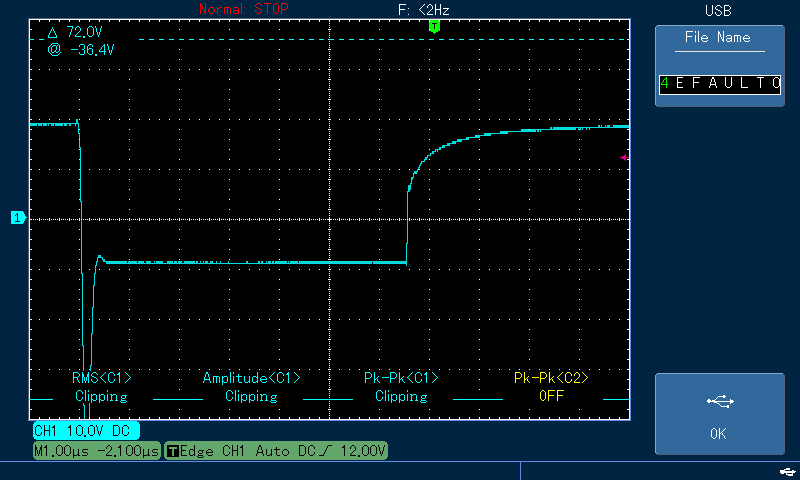Select the channel 1 ground level marker
Viewport: 800px width, 480px height.
tap(18, 218)
